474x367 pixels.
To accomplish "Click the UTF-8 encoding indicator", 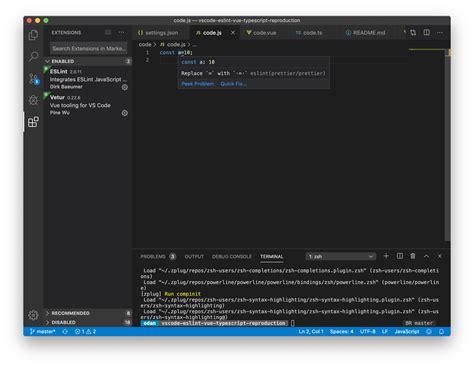I will pyautogui.click(x=367, y=331).
